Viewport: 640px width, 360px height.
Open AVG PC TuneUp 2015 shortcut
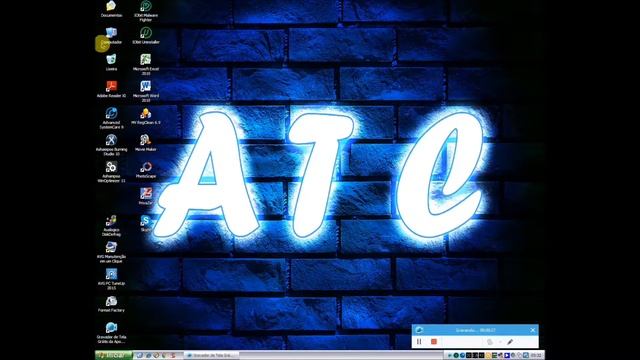[111, 279]
